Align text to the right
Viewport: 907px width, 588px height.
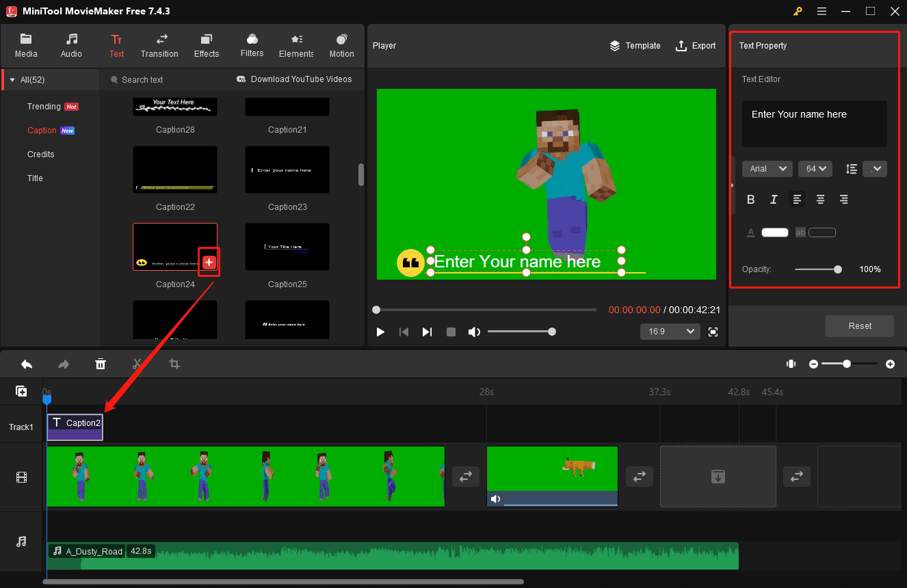[843, 200]
